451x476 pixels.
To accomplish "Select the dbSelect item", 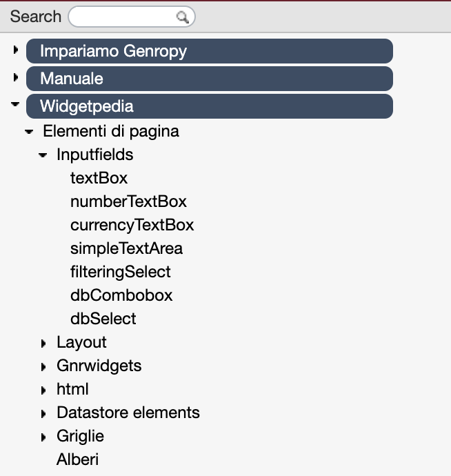I will [103, 319].
